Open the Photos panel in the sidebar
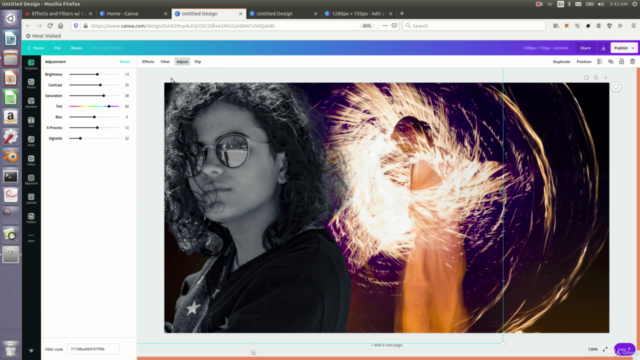This screenshot has height=360, width=640. coord(31,84)
